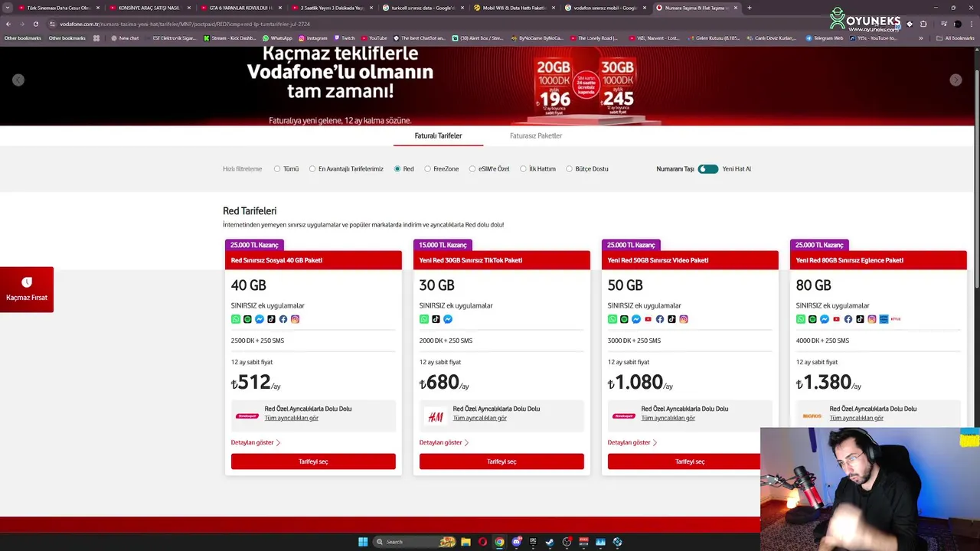980x551 pixels.
Task: Switch to Türk Sineması browser tab
Action: (x=59, y=8)
